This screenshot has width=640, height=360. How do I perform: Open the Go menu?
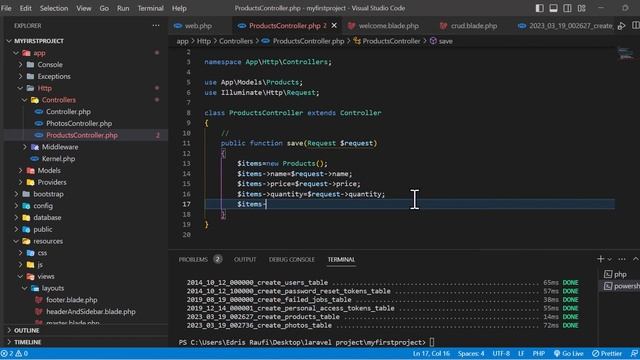coord(104,8)
